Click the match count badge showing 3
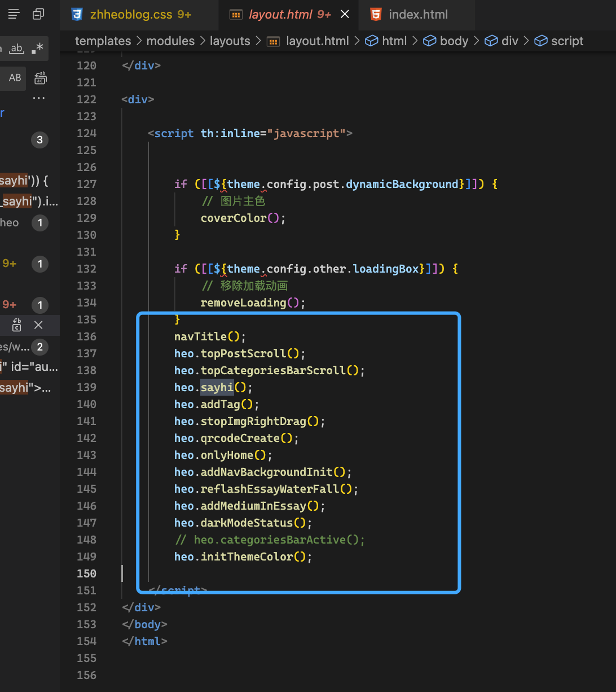616x692 pixels. (x=39, y=140)
